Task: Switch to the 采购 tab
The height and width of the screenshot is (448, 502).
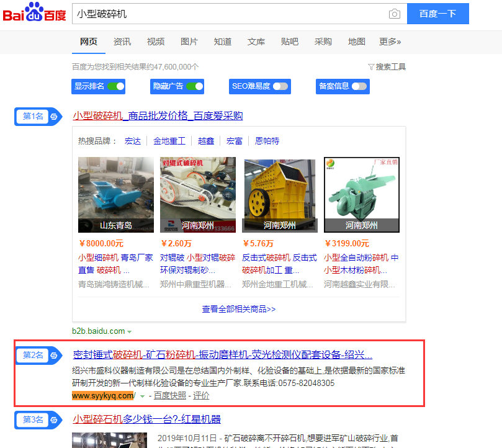Action: coord(323,42)
